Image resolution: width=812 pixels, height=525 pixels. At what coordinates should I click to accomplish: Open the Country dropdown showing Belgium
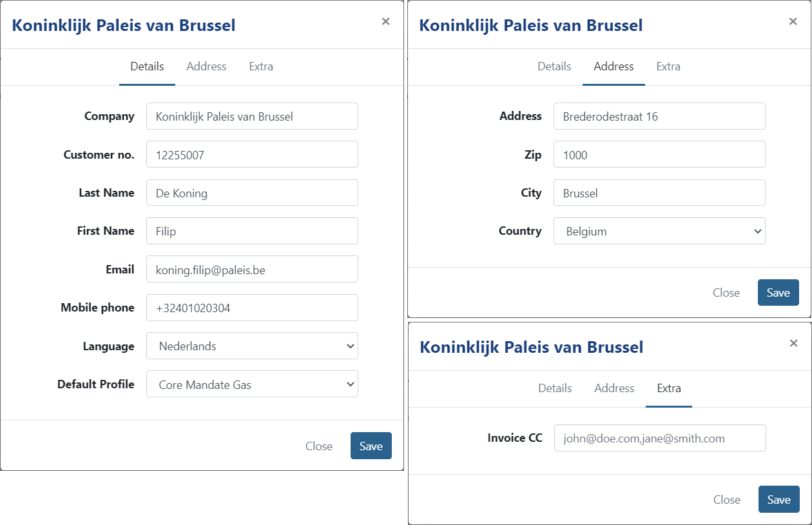click(x=659, y=232)
